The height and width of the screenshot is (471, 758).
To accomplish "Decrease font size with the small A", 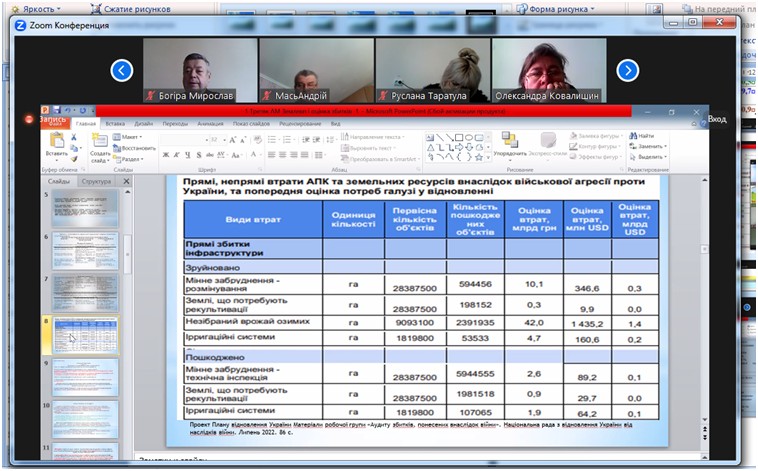I will click(x=243, y=140).
